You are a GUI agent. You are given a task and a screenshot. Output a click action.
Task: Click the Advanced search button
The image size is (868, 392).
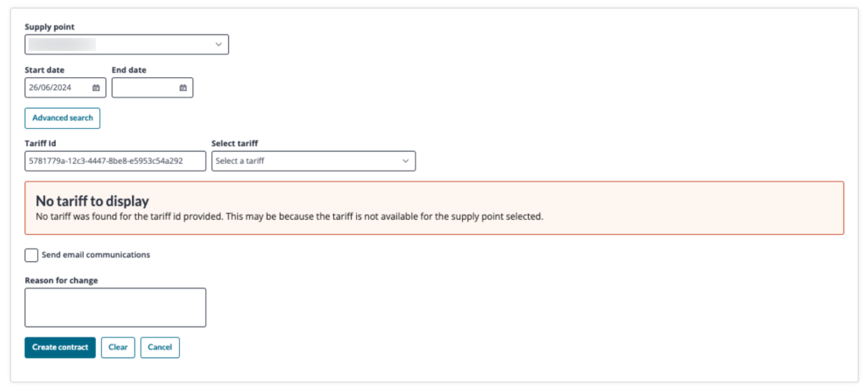point(63,118)
